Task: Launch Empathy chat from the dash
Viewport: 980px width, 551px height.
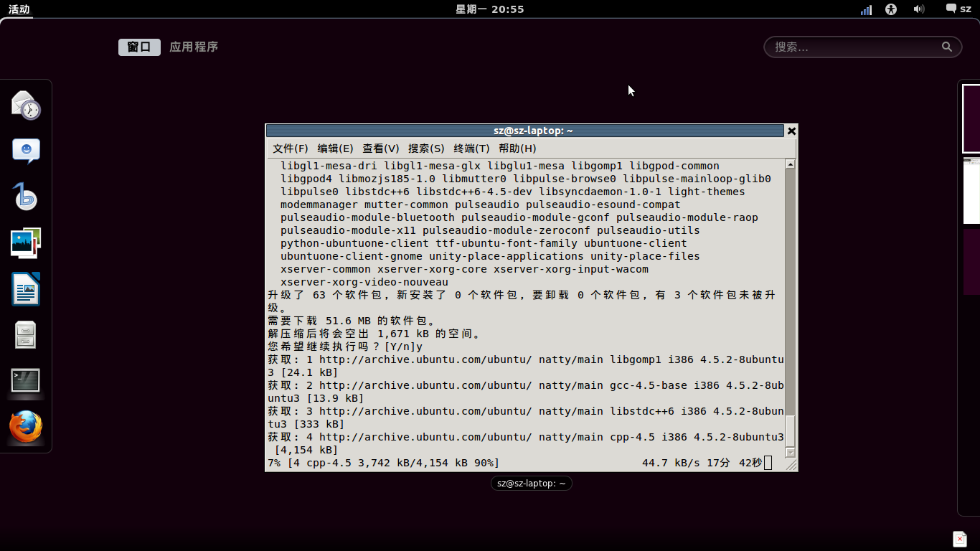Action: (26, 151)
